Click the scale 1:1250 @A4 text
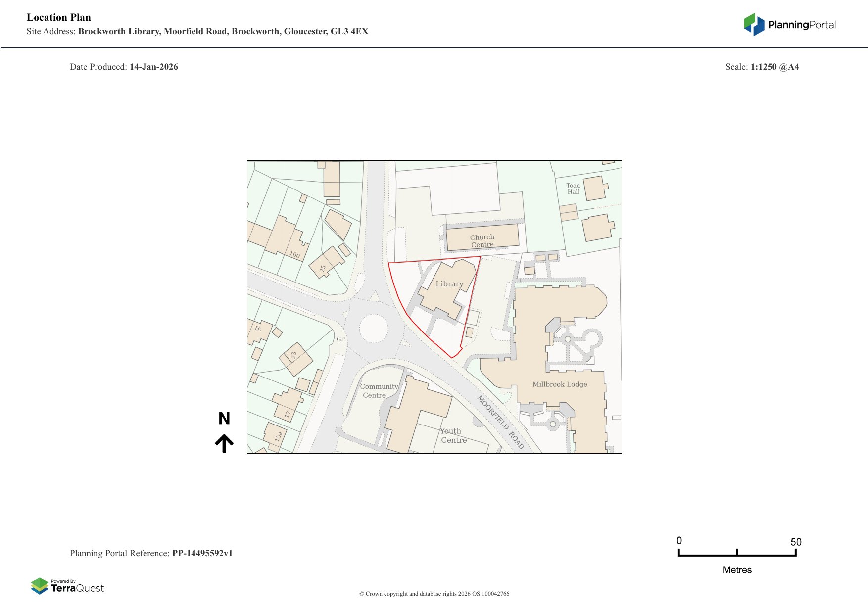 [774, 67]
